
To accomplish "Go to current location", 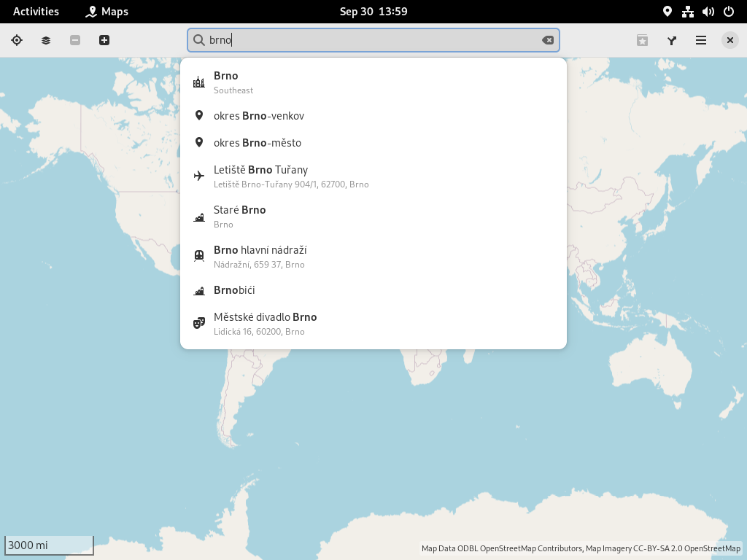I will click(x=17, y=41).
